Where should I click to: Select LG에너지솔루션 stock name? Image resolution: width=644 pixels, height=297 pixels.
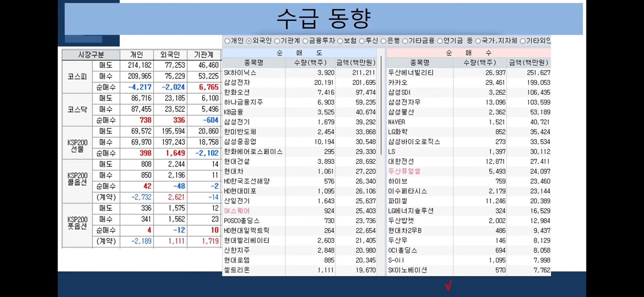tap(411, 211)
